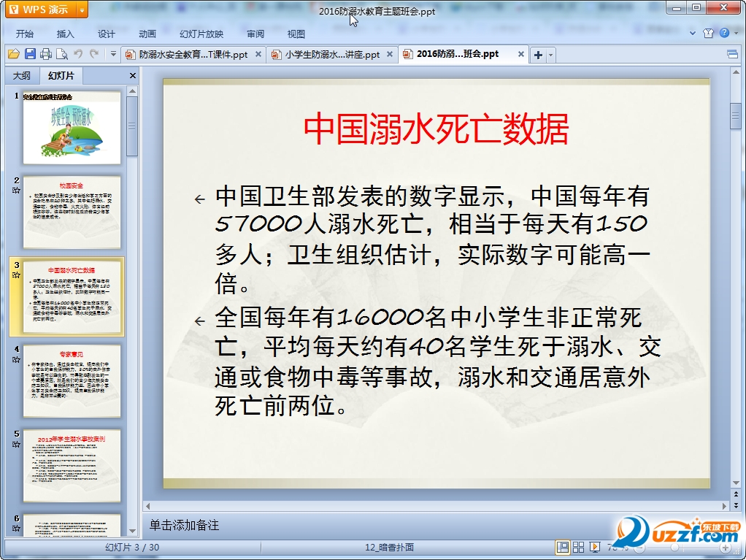Select slide 2 校园安全 thumbnail
Image resolution: width=746 pixels, height=560 pixels.
pyautogui.click(x=72, y=212)
